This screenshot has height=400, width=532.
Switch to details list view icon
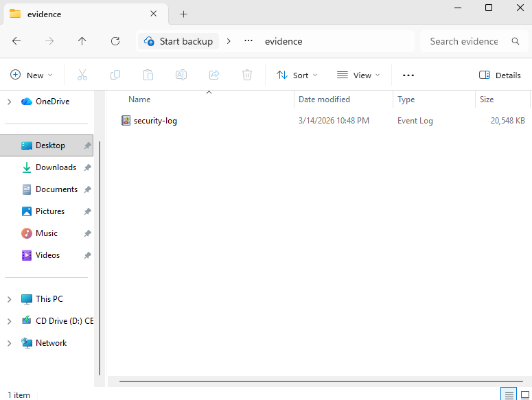point(509,395)
